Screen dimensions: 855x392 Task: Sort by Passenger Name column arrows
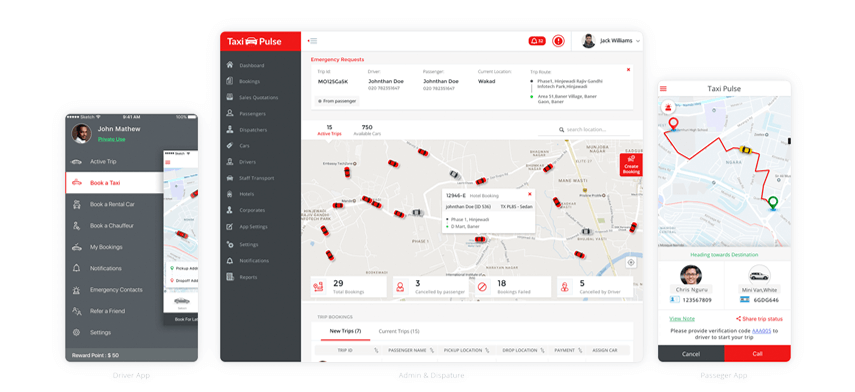click(x=431, y=351)
